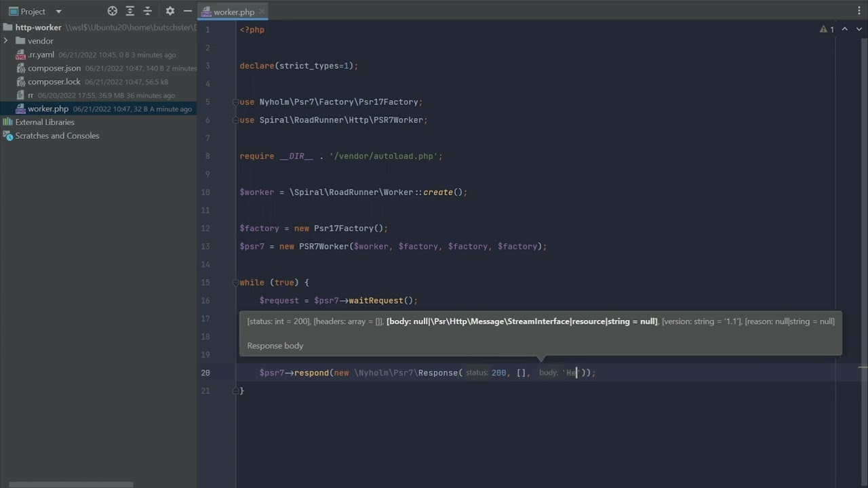Click Spiral\RoadRunner\Http\PSR7Worker import
The image size is (868, 488).
[341, 120]
